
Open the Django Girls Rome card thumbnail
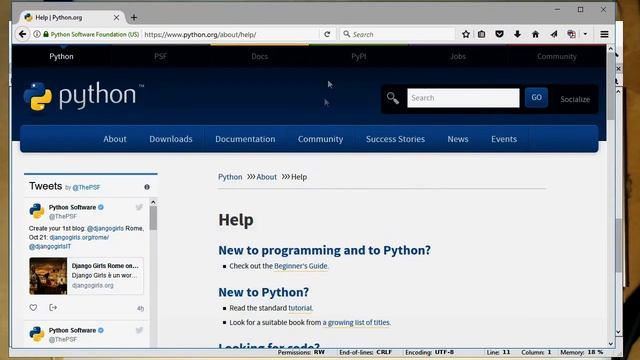pyautogui.click(x=48, y=276)
